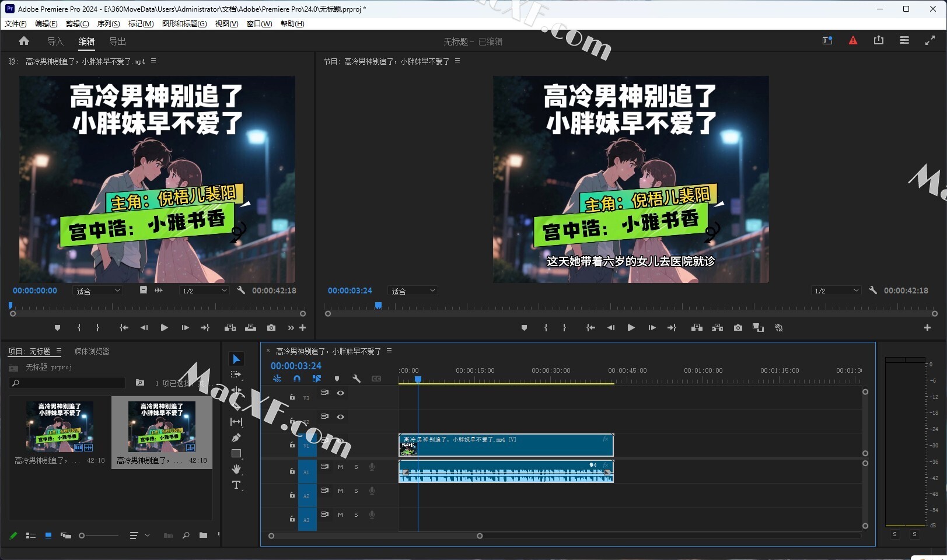Open 序列(S) menu
The height and width of the screenshot is (560, 947).
(109, 23)
